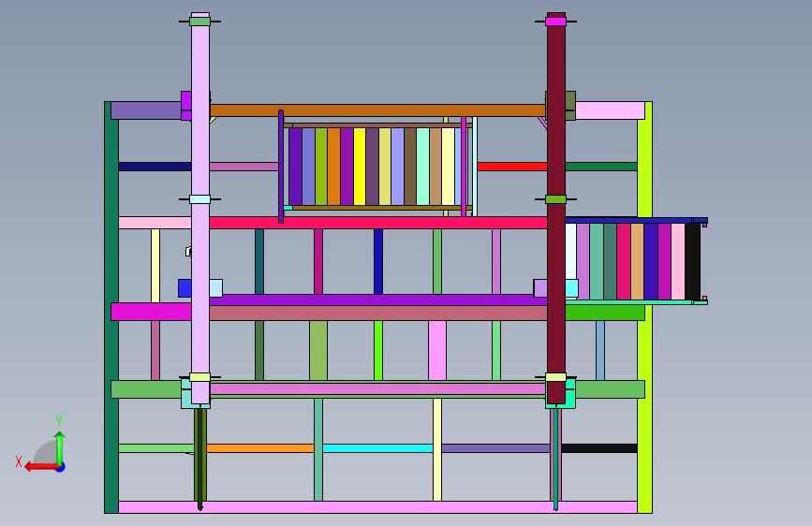Select the medium purple bar left of black bar
The width and height of the screenshot is (812, 526).
pos(496,448)
